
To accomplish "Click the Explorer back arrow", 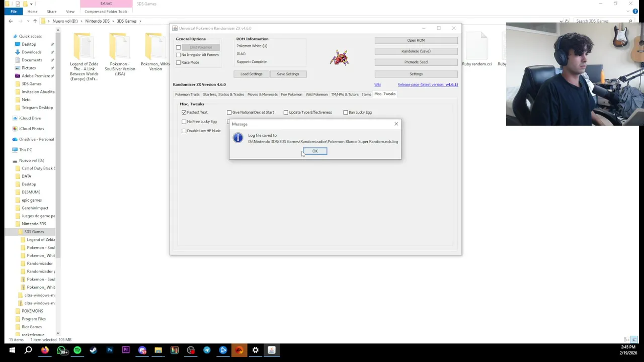I will [11, 21].
